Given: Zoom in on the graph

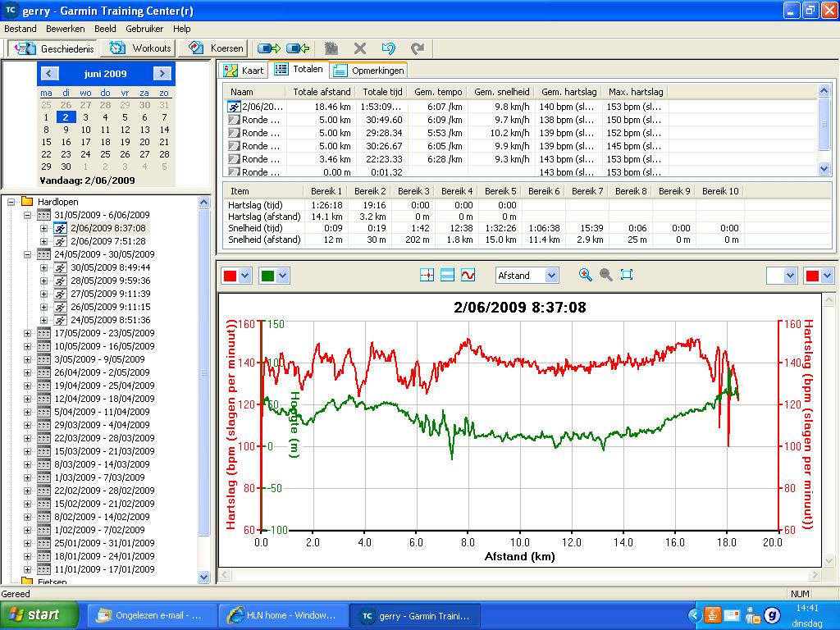Looking at the screenshot, I should click(x=585, y=275).
